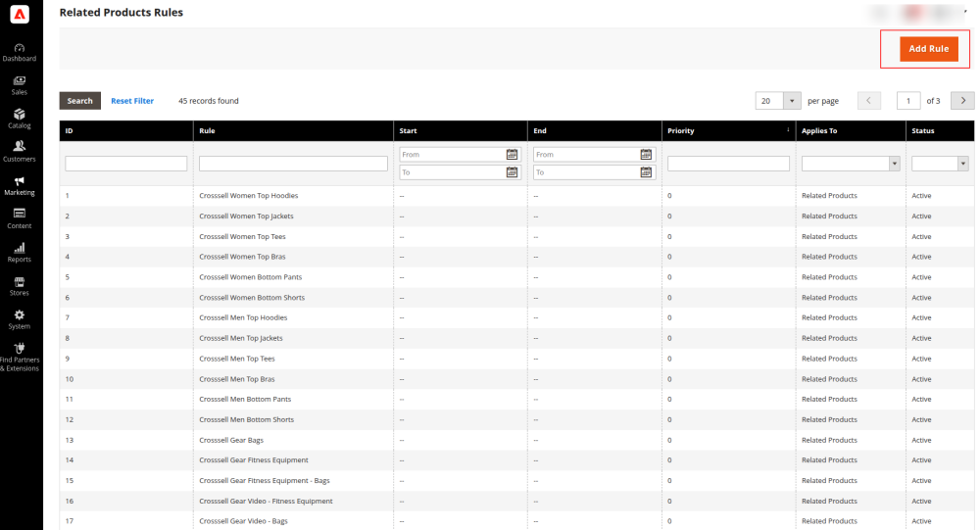Screen dimensions: 980x530
Task: Click the Add Rule button
Action: point(928,49)
